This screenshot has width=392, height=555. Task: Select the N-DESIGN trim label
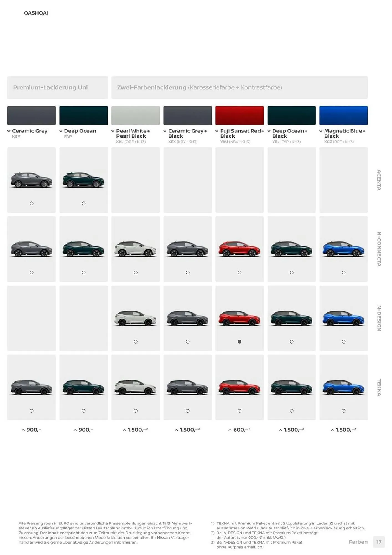(379, 318)
